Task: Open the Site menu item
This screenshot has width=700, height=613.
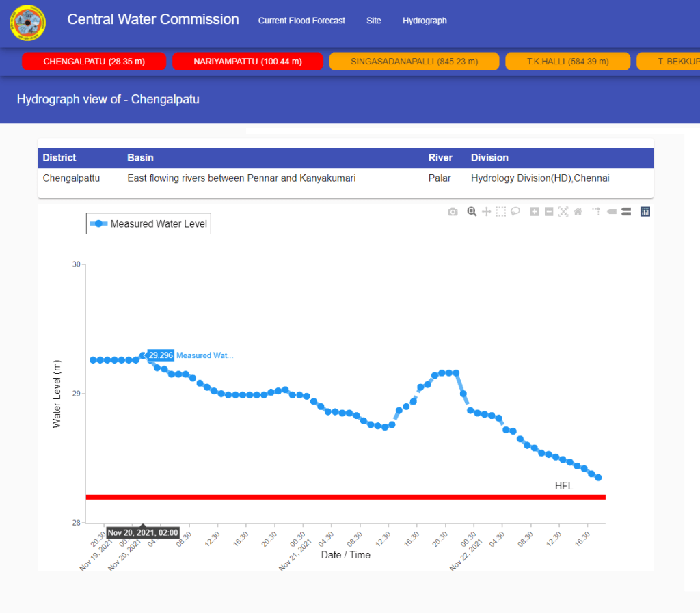Action: point(373,21)
